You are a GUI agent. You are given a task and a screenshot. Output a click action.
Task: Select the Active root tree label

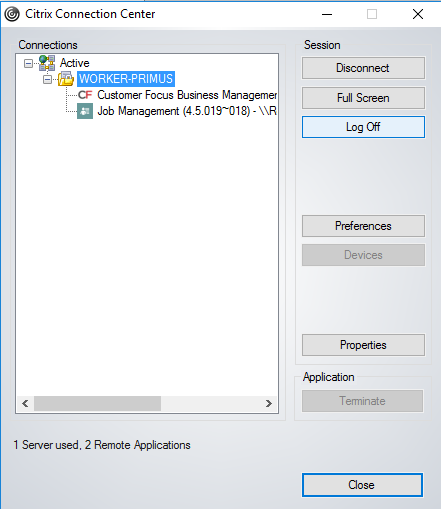pos(75,63)
